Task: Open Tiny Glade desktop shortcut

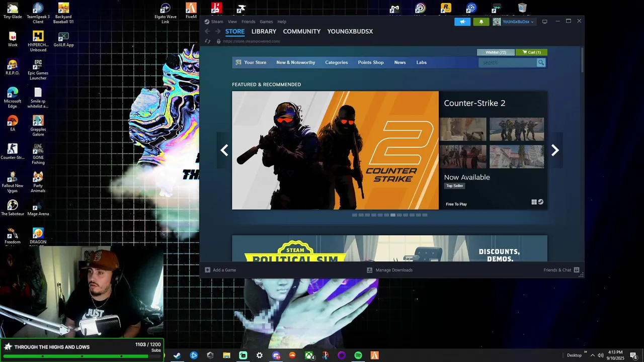Action: [13, 11]
